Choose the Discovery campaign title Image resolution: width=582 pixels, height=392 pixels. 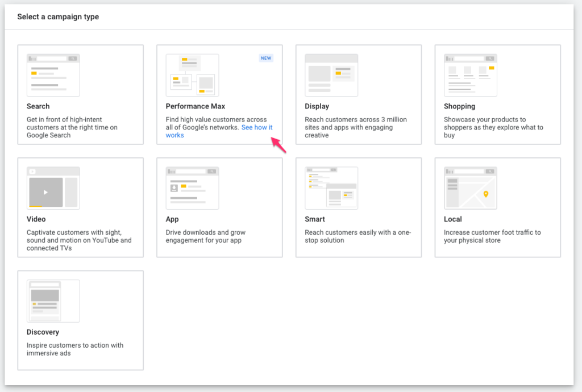tap(43, 332)
